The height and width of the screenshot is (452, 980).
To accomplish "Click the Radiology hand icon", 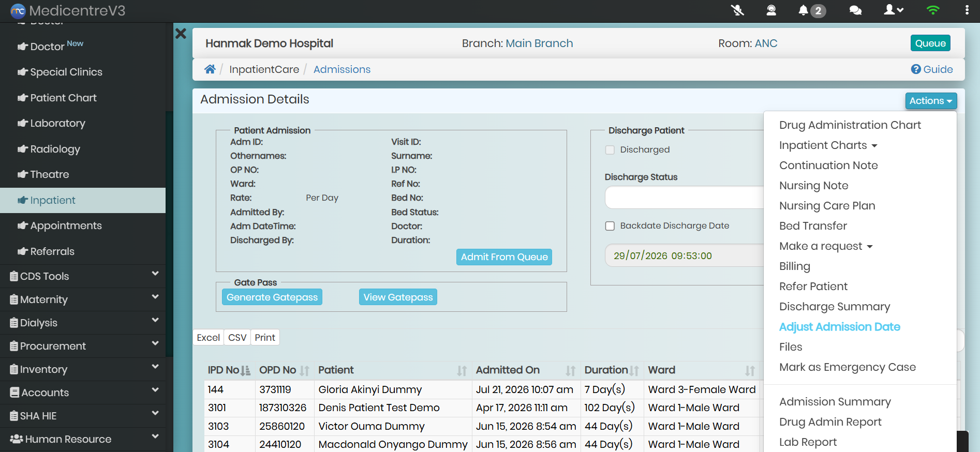I will 23,149.
